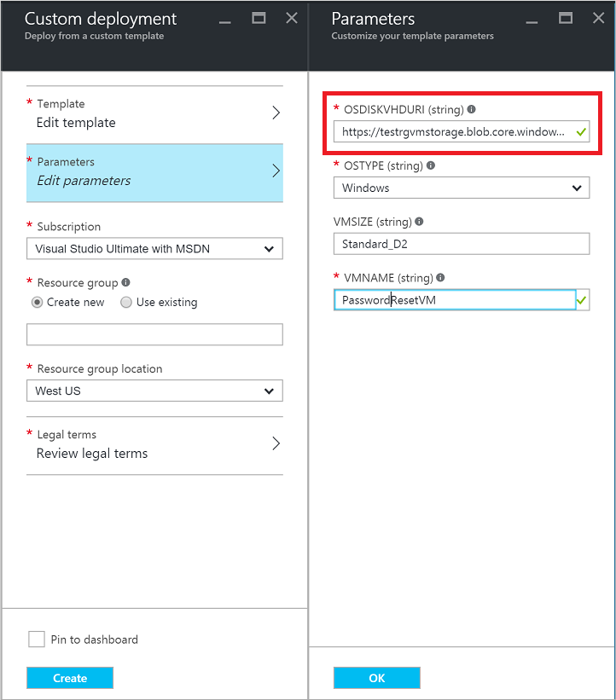Open the OSTYPE Windows dropdown
Image resolution: width=616 pixels, height=700 pixels.
click(x=461, y=188)
